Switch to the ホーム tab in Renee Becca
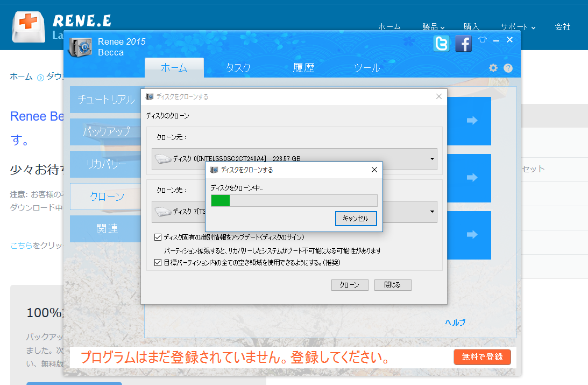The height and width of the screenshot is (385, 588). 174,67
